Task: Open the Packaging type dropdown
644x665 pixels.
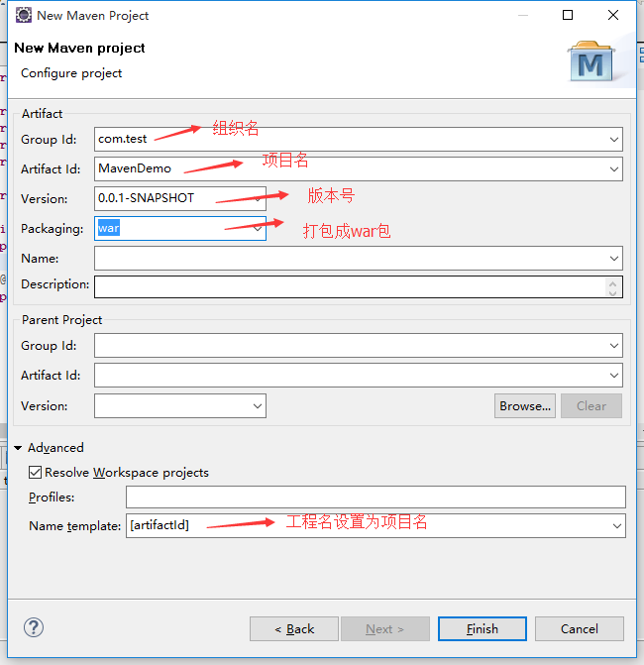Action: pyautogui.click(x=258, y=229)
